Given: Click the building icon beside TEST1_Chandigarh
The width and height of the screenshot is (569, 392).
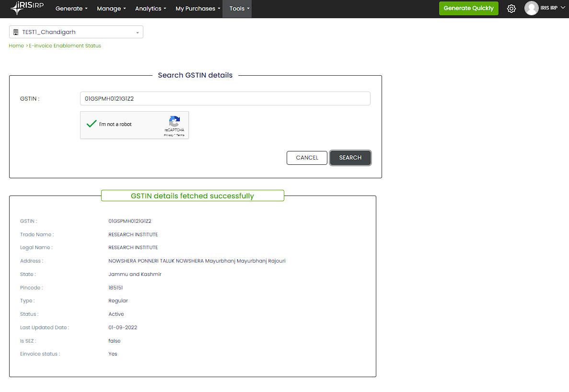Looking at the screenshot, I should pyautogui.click(x=16, y=32).
